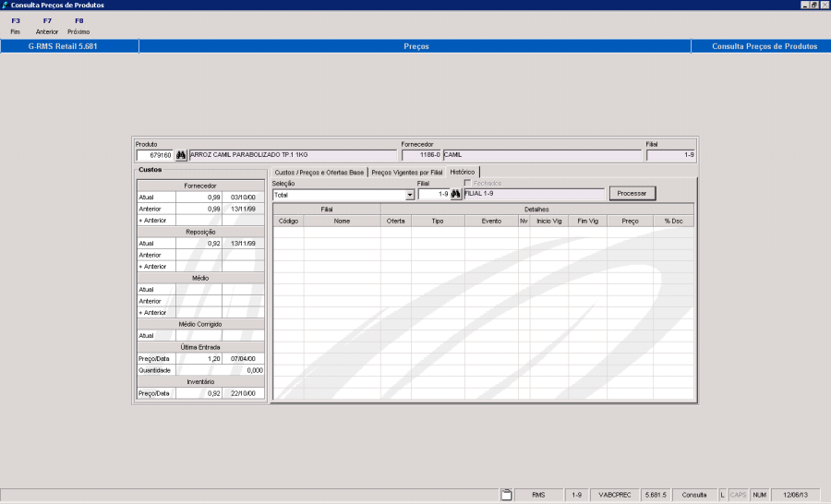Click the supplier name CAMIL field
The height and width of the screenshot is (504, 831).
[542, 155]
